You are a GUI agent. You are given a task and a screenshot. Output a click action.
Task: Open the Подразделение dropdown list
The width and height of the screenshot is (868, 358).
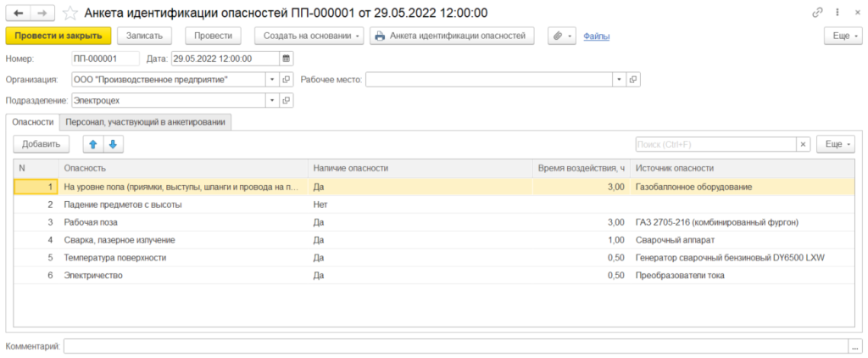pyautogui.click(x=273, y=100)
